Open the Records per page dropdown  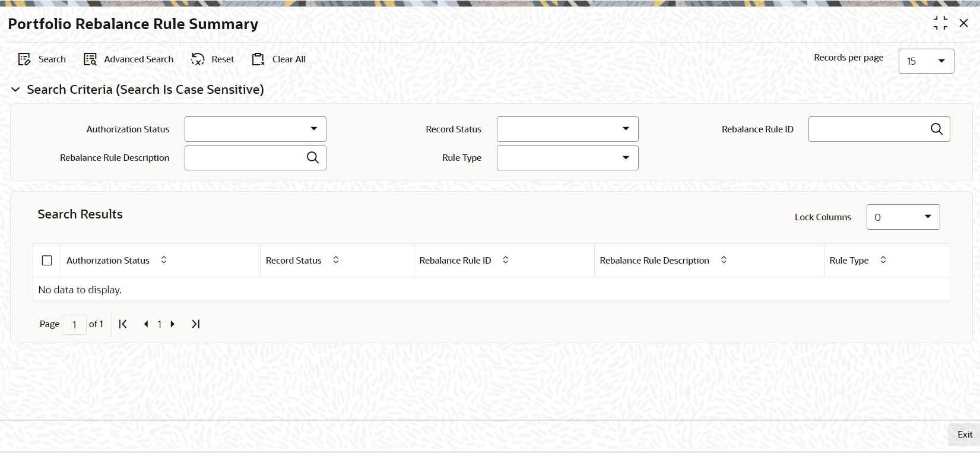click(x=926, y=61)
